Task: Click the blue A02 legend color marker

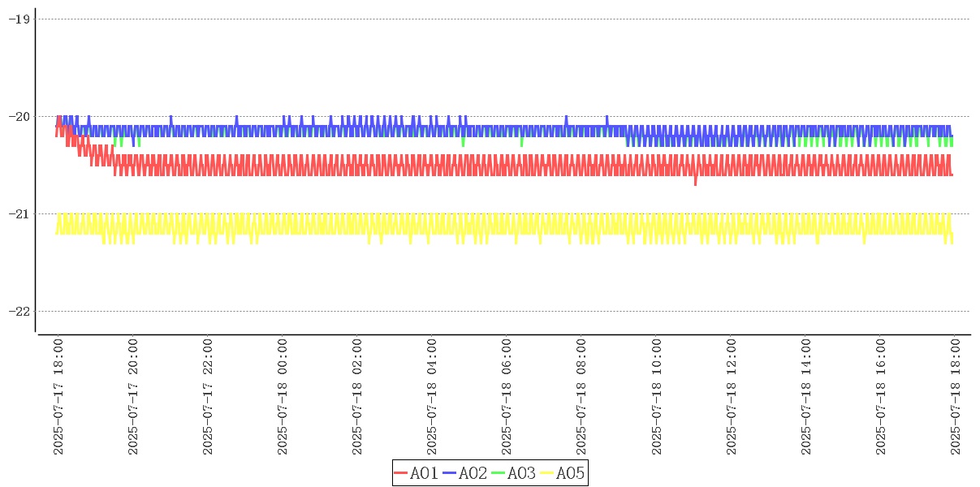Action: pyautogui.click(x=450, y=473)
